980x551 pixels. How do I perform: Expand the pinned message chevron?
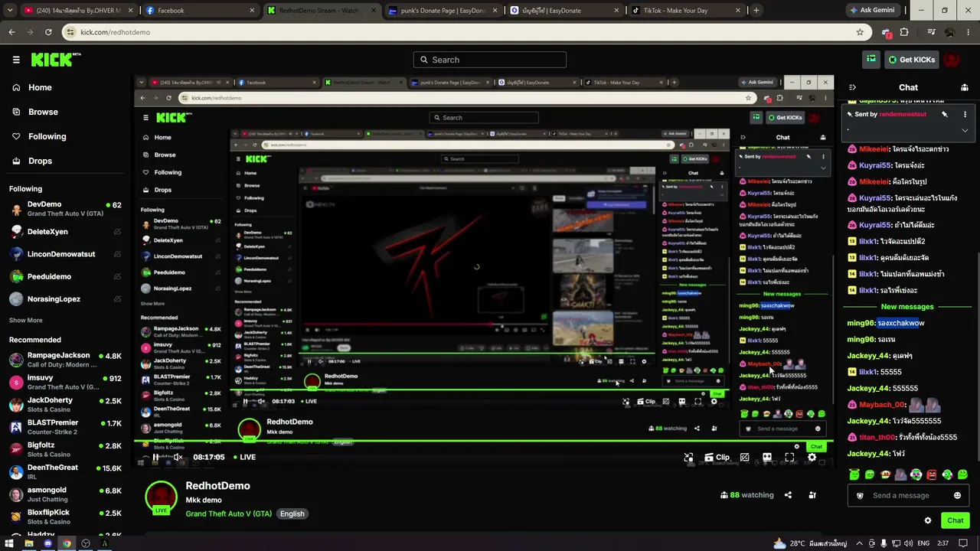point(965,130)
